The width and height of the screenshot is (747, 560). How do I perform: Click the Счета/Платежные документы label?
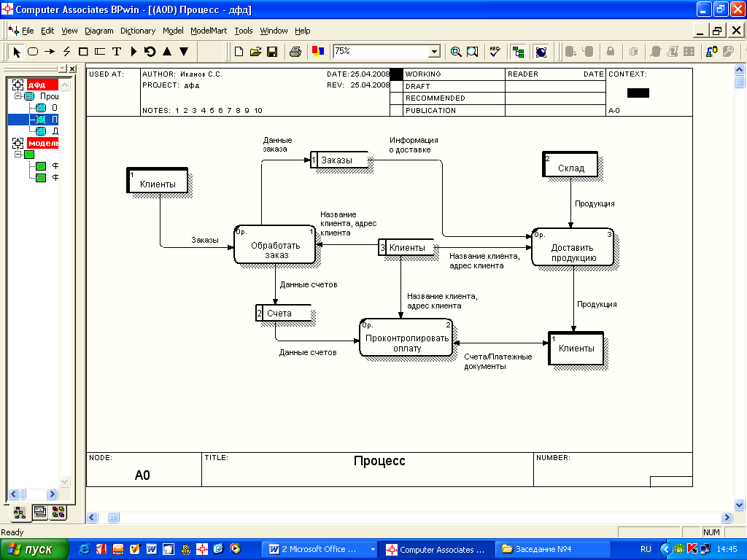tap(498, 362)
